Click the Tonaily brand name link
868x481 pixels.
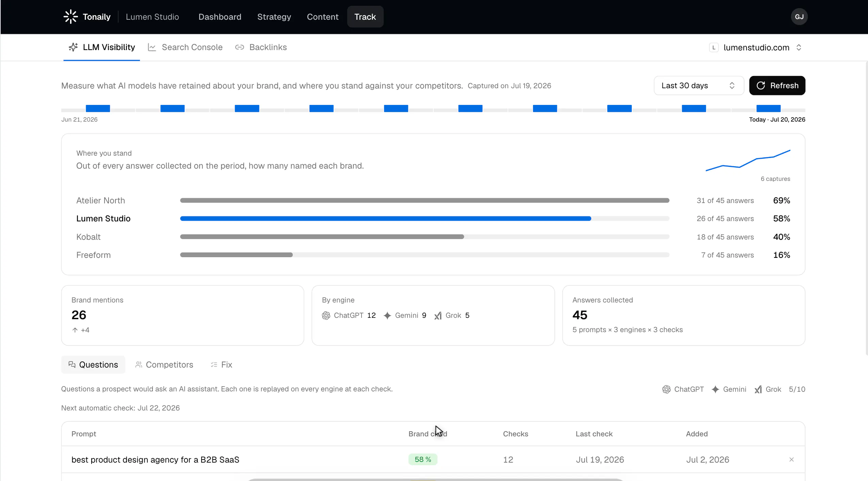97,17
